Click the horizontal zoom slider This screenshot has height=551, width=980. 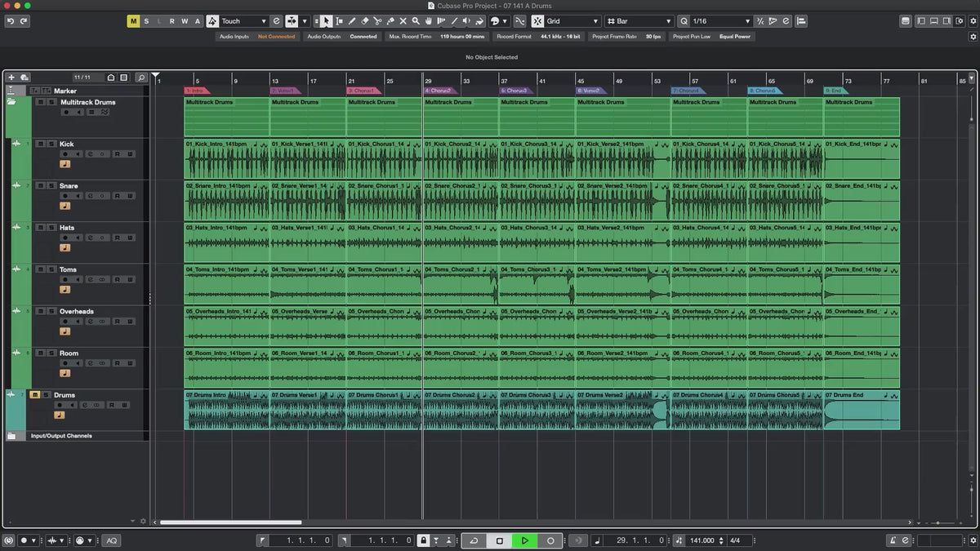[x=938, y=523]
